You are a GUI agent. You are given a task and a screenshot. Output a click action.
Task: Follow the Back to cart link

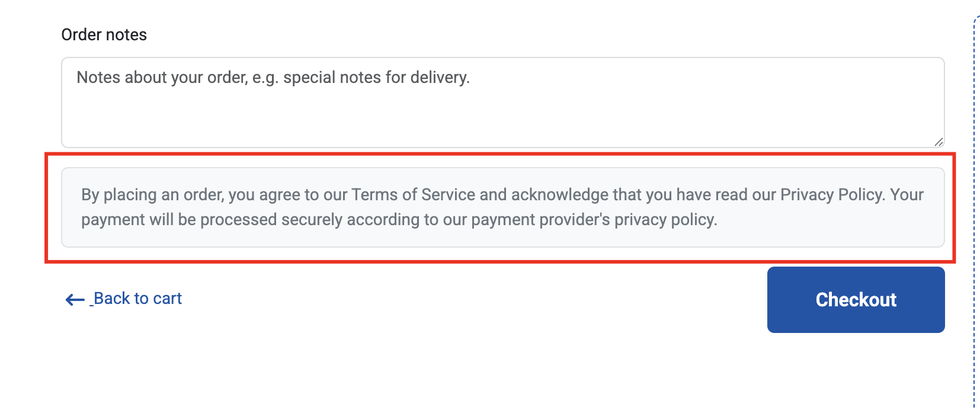123,299
